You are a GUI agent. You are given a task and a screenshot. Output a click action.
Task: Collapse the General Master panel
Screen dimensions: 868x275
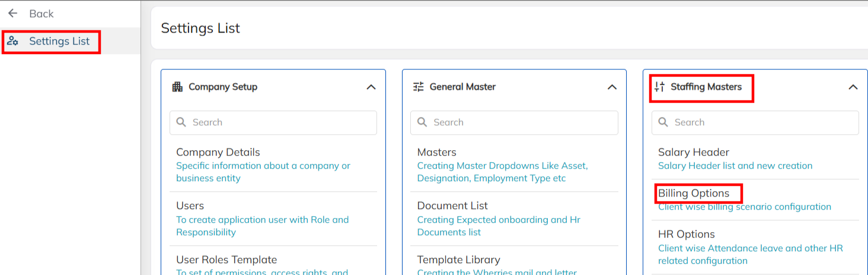pos(612,87)
